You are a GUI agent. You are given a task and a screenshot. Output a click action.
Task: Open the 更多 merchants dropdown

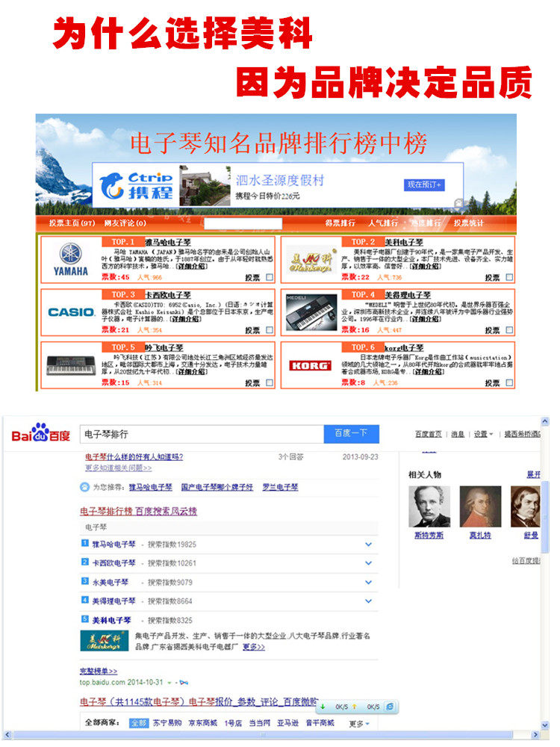[359, 724]
